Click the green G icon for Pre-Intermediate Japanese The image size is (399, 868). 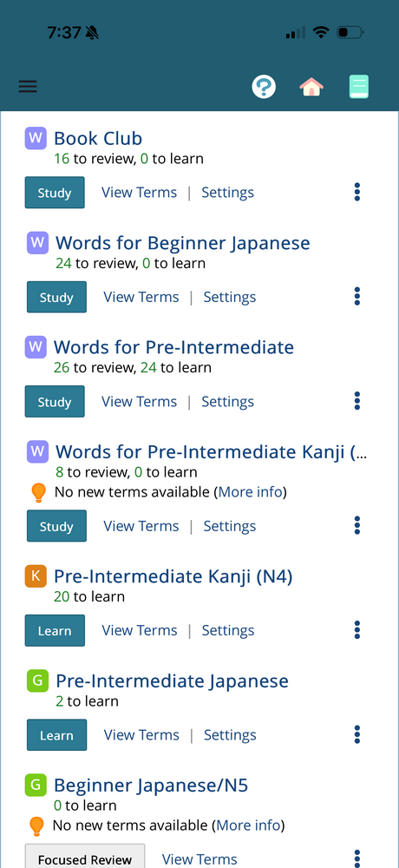coord(37,681)
